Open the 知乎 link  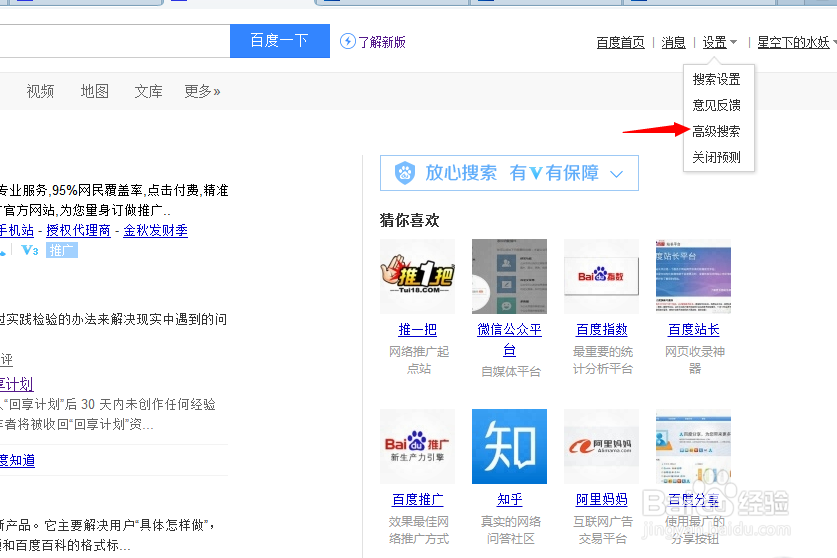pyautogui.click(x=509, y=500)
